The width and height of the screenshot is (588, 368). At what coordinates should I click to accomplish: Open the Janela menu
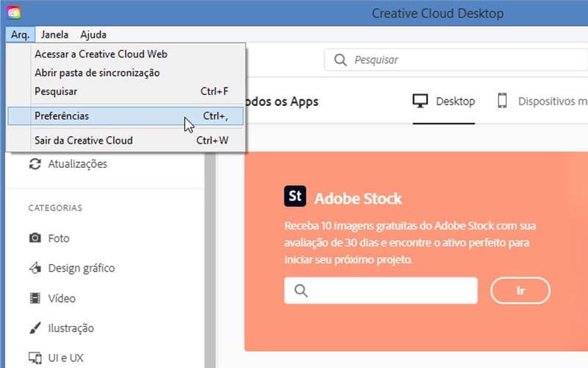[x=54, y=35]
